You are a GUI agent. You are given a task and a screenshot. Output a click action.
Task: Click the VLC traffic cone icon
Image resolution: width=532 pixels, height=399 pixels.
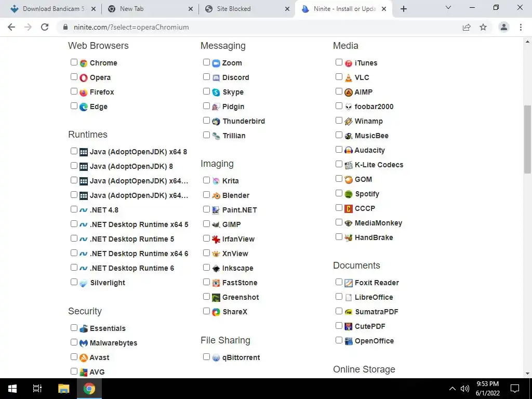[349, 78]
